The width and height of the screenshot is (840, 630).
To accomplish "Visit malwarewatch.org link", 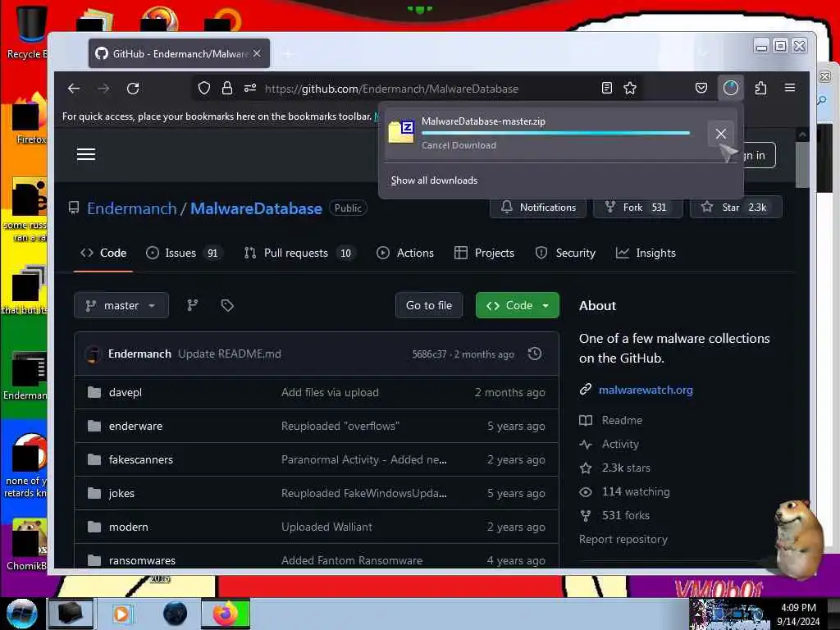I will click(x=646, y=390).
